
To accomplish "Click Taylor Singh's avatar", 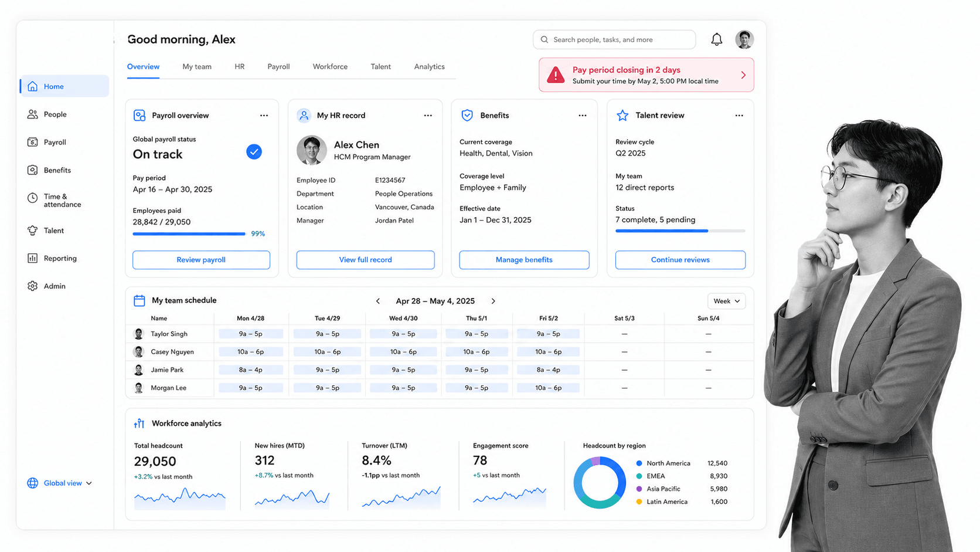I will click(x=139, y=334).
